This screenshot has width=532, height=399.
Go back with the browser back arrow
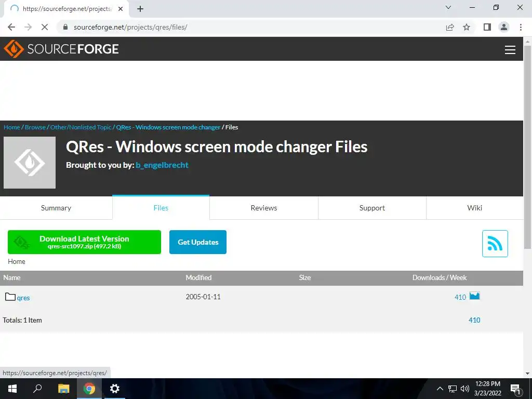(11, 27)
